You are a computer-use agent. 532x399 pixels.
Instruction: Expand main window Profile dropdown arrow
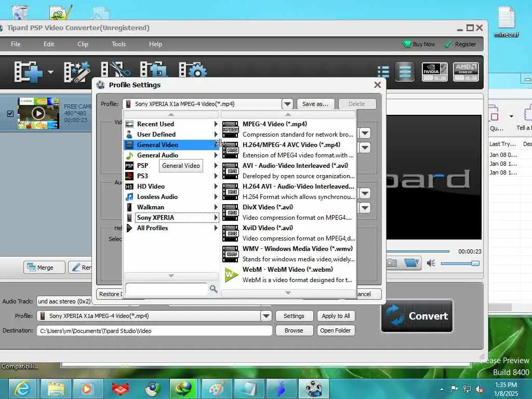[266, 316]
